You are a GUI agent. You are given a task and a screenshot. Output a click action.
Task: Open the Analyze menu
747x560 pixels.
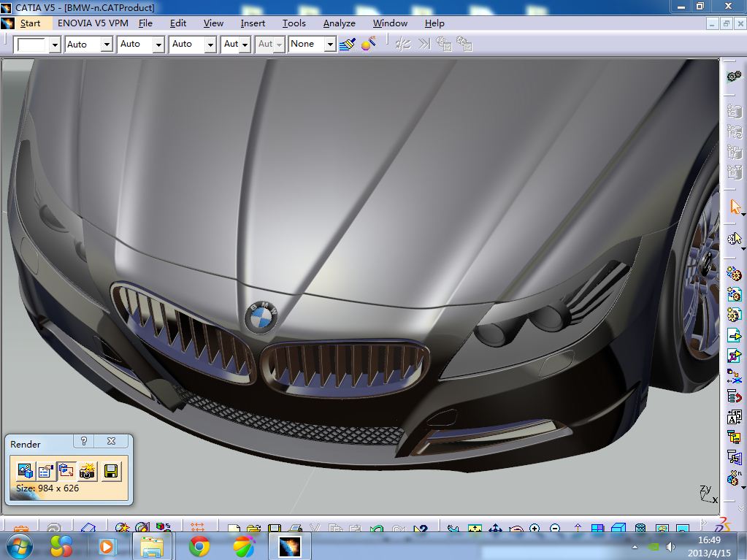tap(340, 23)
